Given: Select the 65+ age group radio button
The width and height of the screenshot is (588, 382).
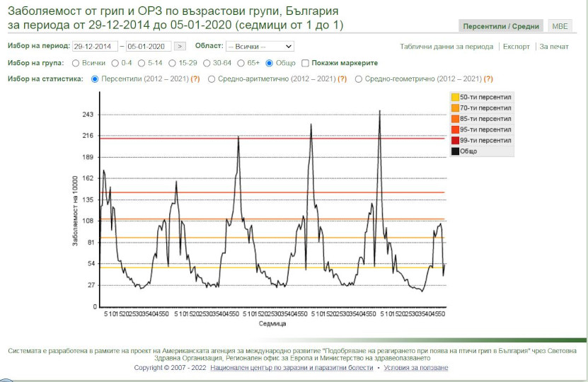Looking at the screenshot, I should (x=241, y=64).
